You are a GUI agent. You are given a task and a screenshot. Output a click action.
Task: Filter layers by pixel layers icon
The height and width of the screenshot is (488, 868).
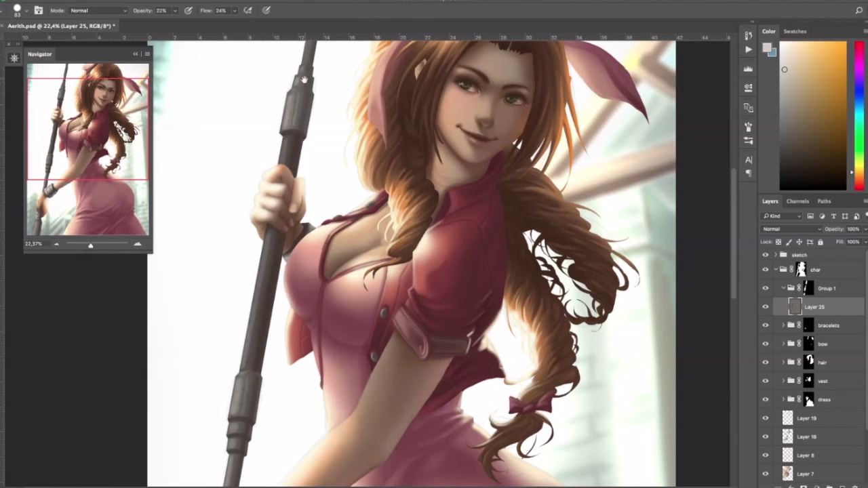(x=810, y=216)
